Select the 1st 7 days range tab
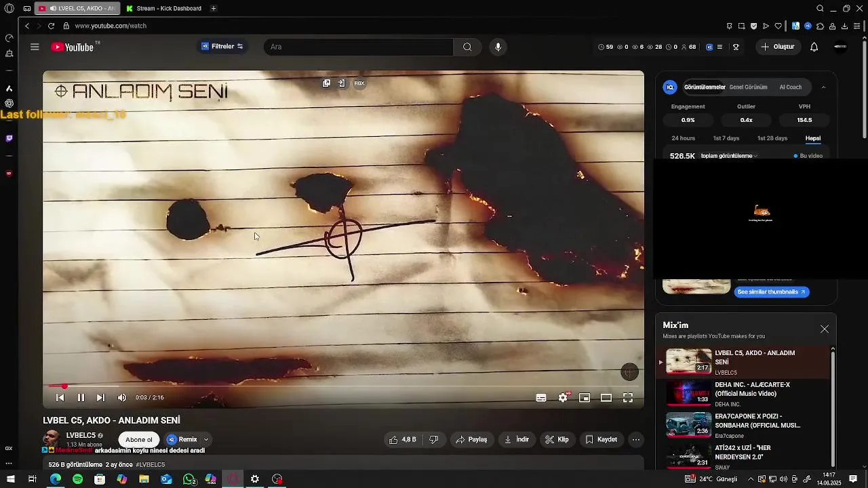Image resolution: width=868 pixels, height=488 pixels. coord(726,138)
